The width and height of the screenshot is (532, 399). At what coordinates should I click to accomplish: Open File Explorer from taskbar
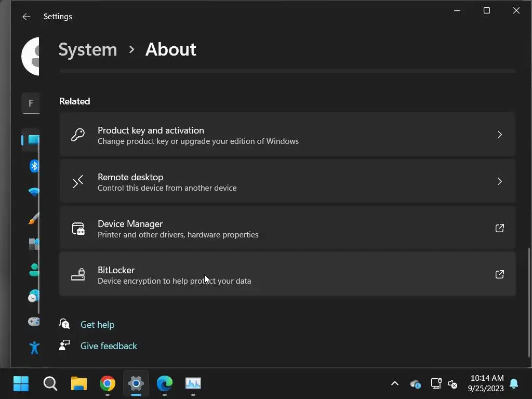(79, 384)
